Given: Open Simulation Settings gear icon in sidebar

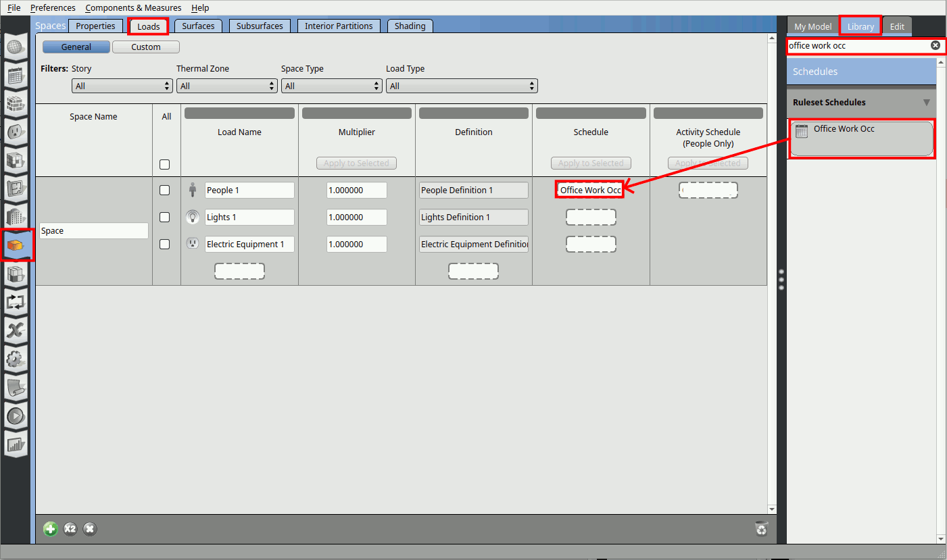Looking at the screenshot, I should (x=16, y=359).
